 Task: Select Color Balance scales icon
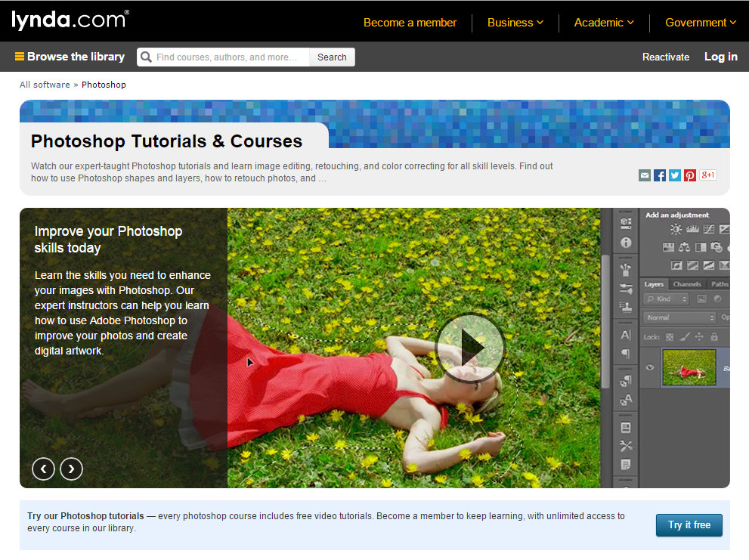pos(684,247)
